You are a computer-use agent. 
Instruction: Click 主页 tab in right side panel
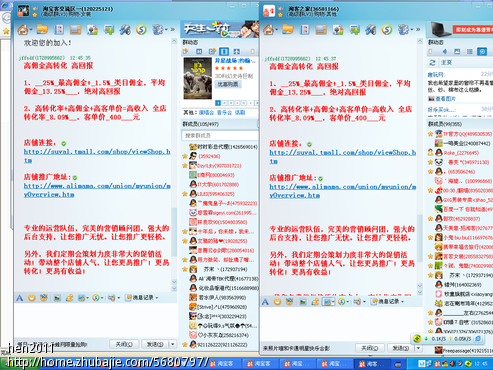[x=446, y=62]
